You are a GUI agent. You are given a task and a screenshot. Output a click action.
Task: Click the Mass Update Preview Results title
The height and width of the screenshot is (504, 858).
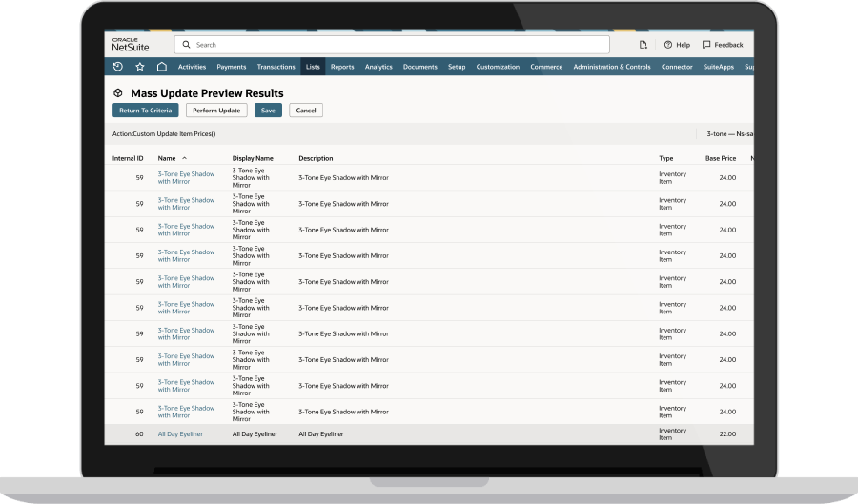point(208,93)
